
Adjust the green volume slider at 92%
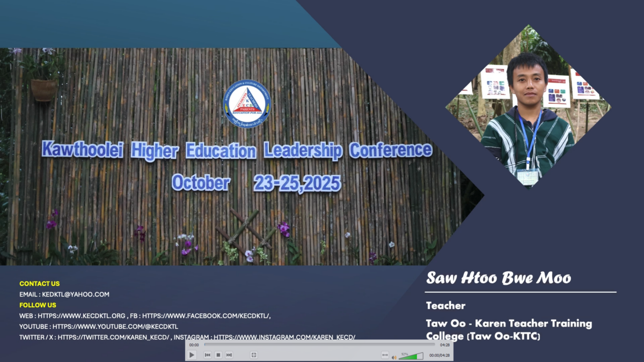click(411, 356)
